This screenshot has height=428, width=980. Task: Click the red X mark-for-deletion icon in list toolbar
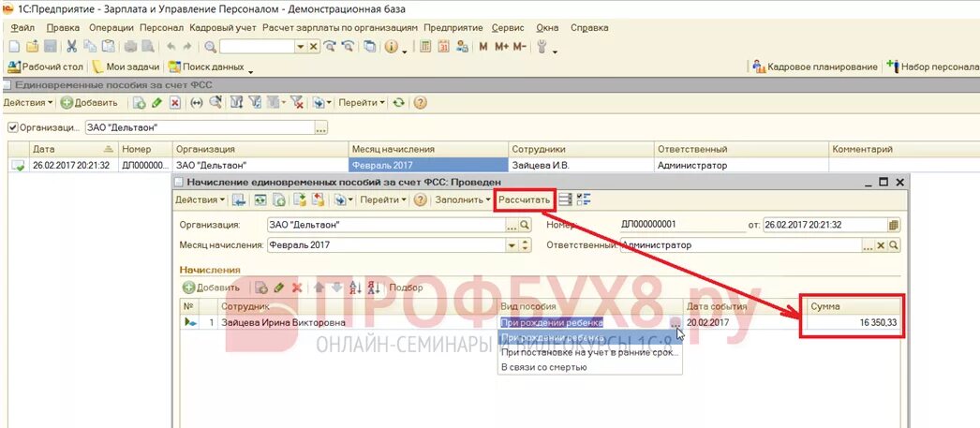click(x=175, y=103)
